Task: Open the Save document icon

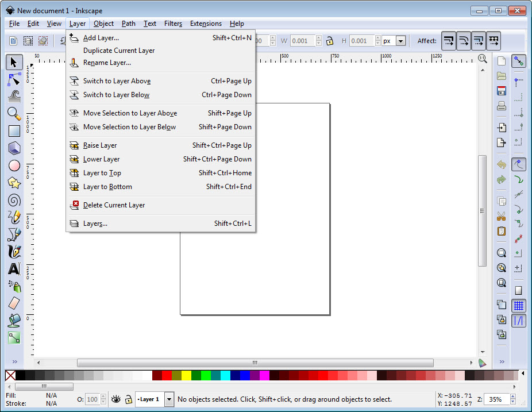Action: tap(502, 91)
